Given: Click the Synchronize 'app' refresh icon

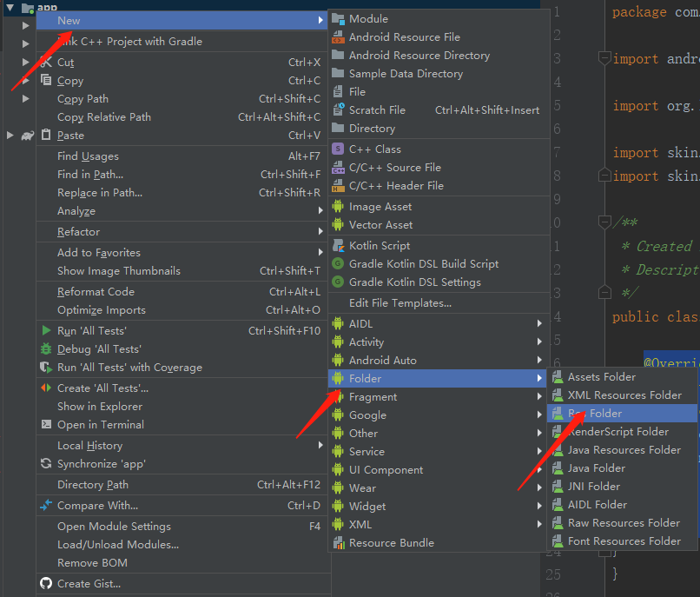Looking at the screenshot, I should coord(46,463).
